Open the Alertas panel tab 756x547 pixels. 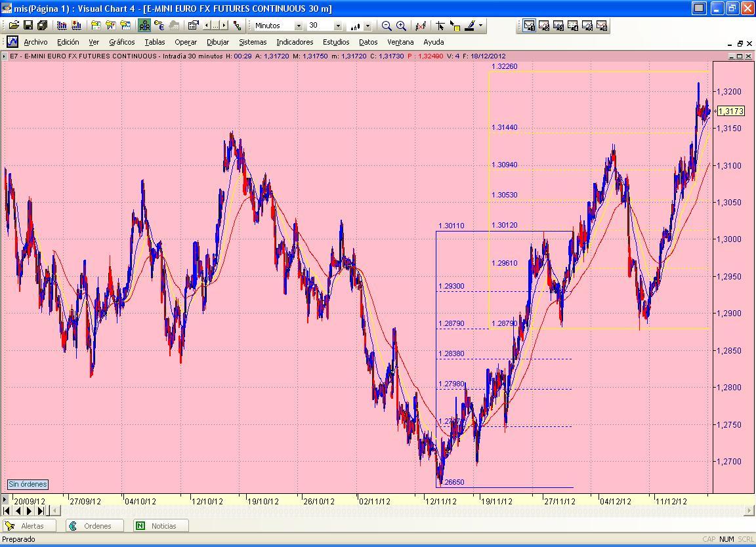point(30,526)
